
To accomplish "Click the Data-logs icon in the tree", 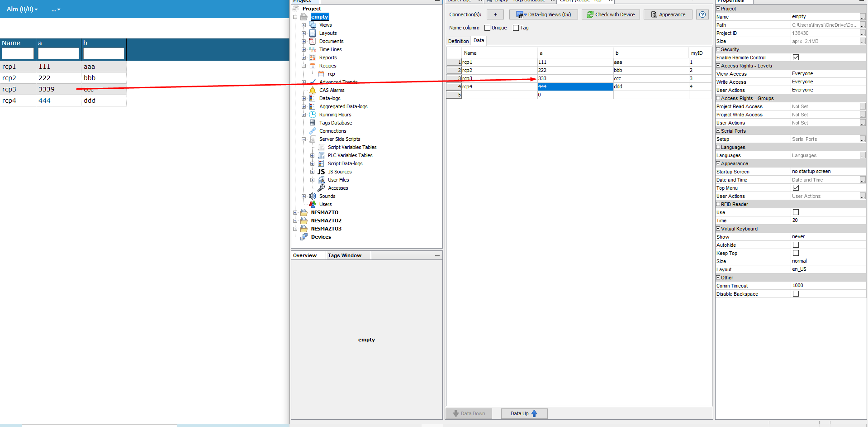I will click(313, 98).
